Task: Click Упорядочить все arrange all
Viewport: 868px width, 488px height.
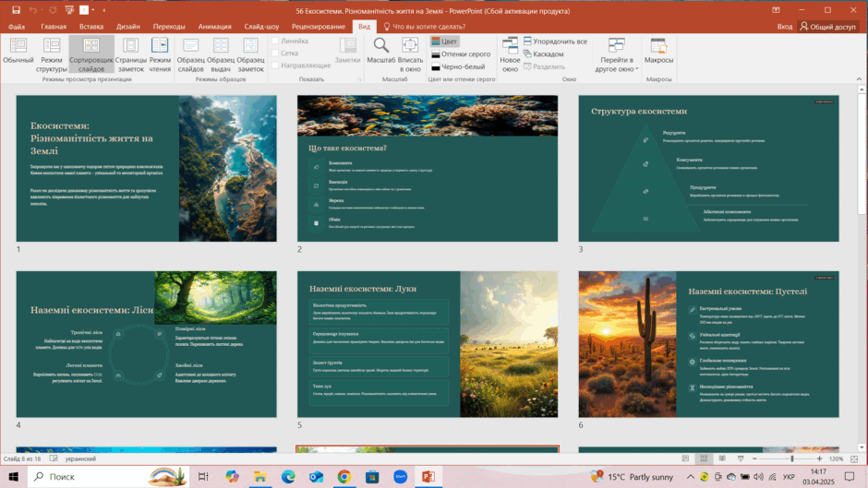Action: click(x=555, y=41)
